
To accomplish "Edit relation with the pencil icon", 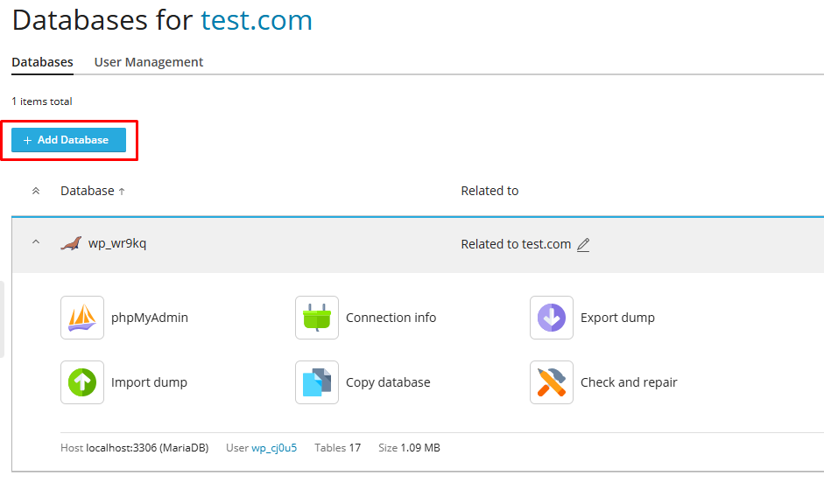I will pyautogui.click(x=583, y=245).
